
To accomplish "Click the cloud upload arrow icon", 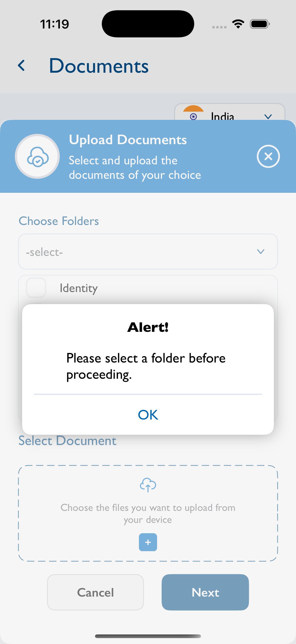I will coord(148,485).
